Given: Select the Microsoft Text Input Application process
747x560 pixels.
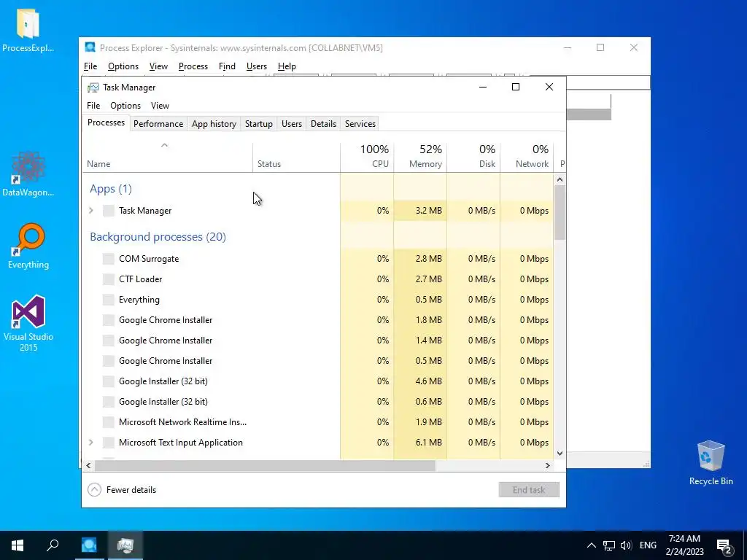Looking at the screenshot, I should point(318,443).
